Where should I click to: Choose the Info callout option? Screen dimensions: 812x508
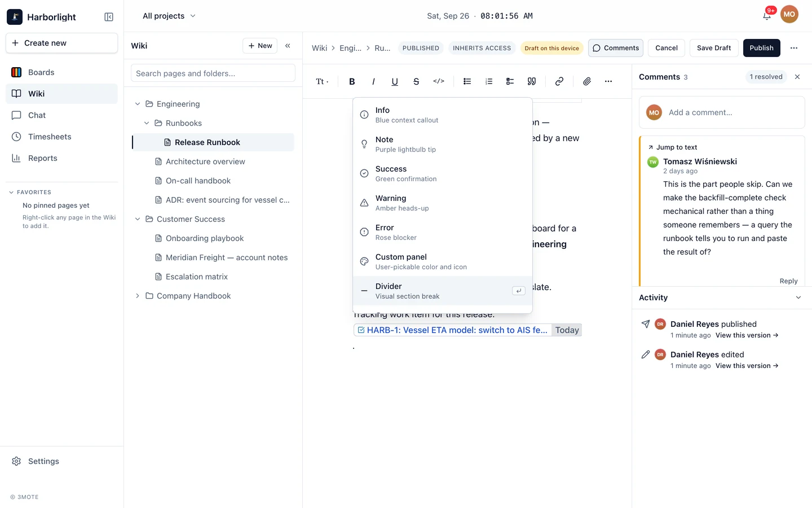443,115
